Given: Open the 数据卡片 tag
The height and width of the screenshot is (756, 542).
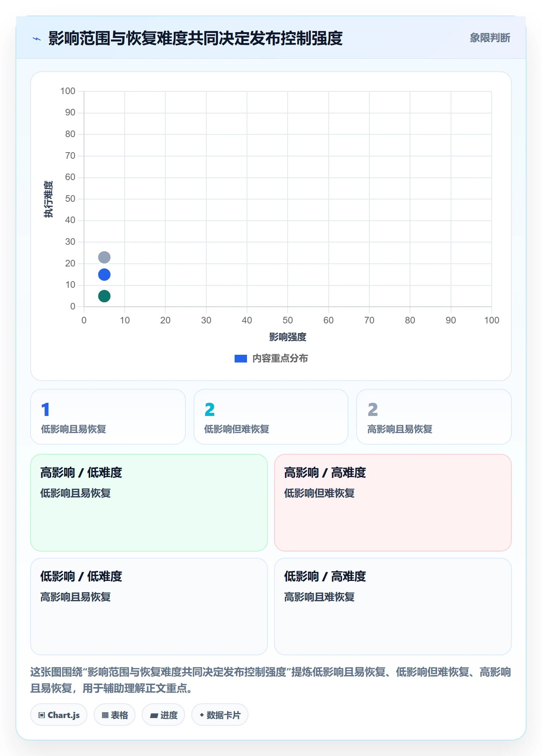Looking at the screenshot, I should 220,715.
